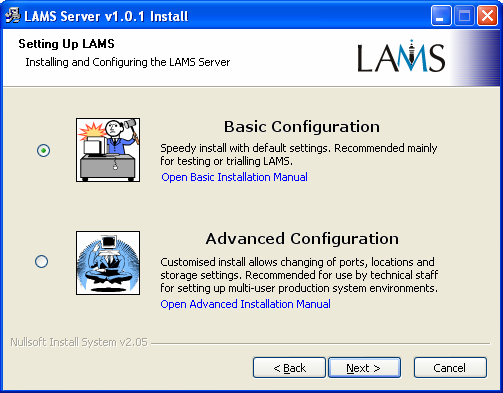Click the "Basic Configuration" heading
This screenshot has width=503, height=393.
(x=302, y=127)
